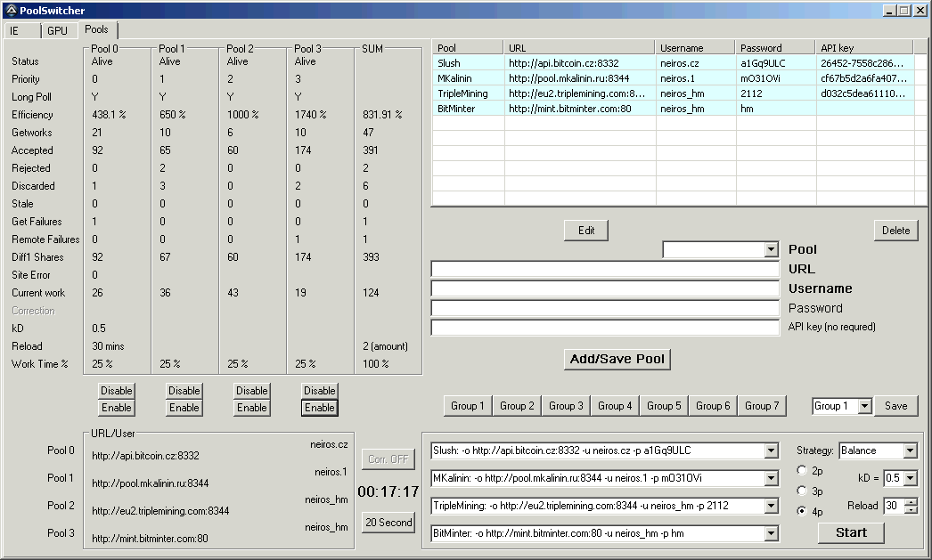This screenshot has width=932, height=560.
Task: Click the Edit button
Action: pyautogui.click(x=586, y=231)
